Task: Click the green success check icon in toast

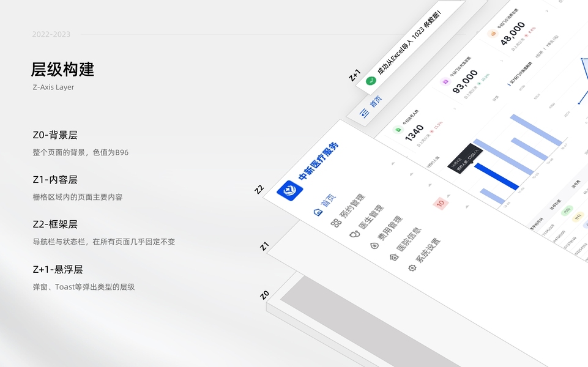Action: coord(371,81)
